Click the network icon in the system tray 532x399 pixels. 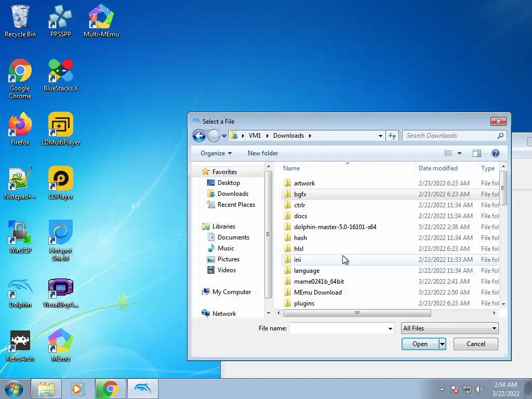click(x=467, y=389)
